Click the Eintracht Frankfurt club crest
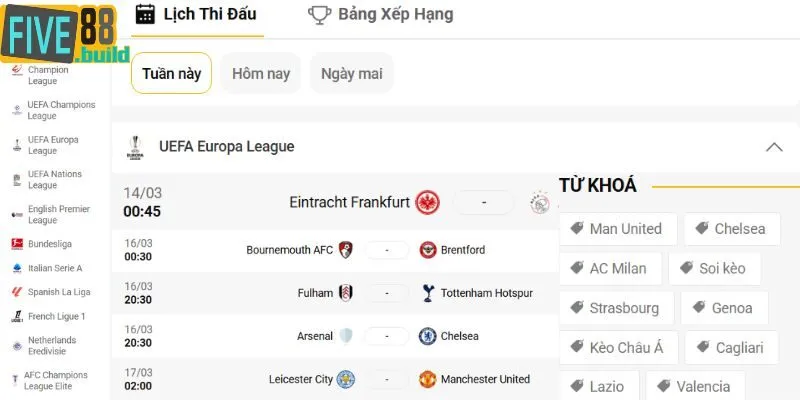Screen dimensions: 800x400 point(428,202)
